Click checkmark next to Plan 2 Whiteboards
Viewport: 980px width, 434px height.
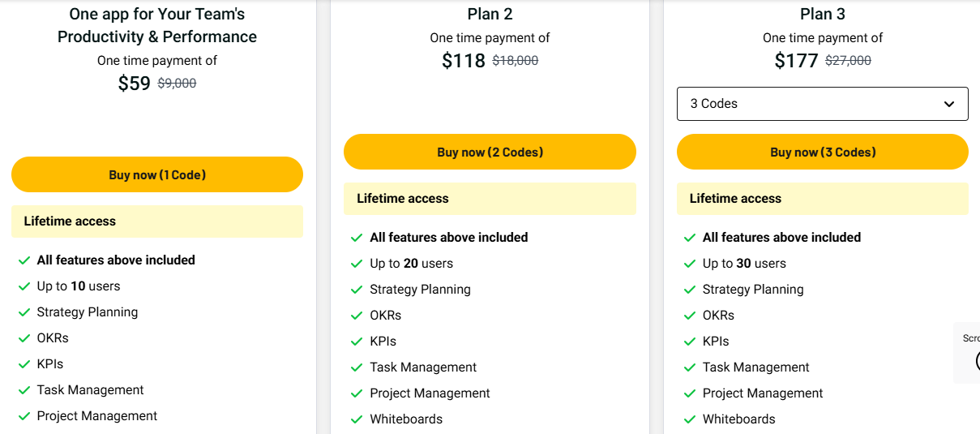pos(357,419)
